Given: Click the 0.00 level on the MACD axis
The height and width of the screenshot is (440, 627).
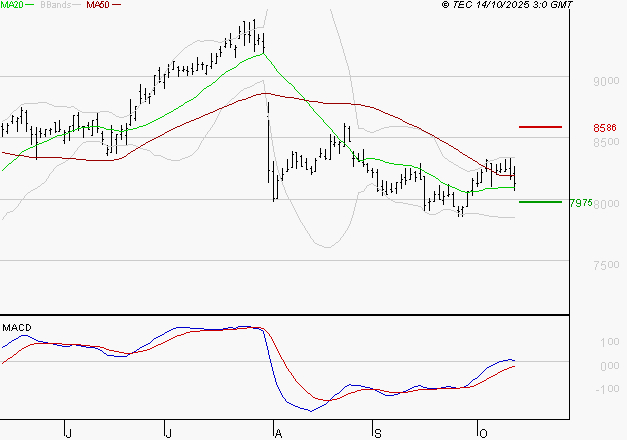Looking at the screenshot, I should coord(609,366).
